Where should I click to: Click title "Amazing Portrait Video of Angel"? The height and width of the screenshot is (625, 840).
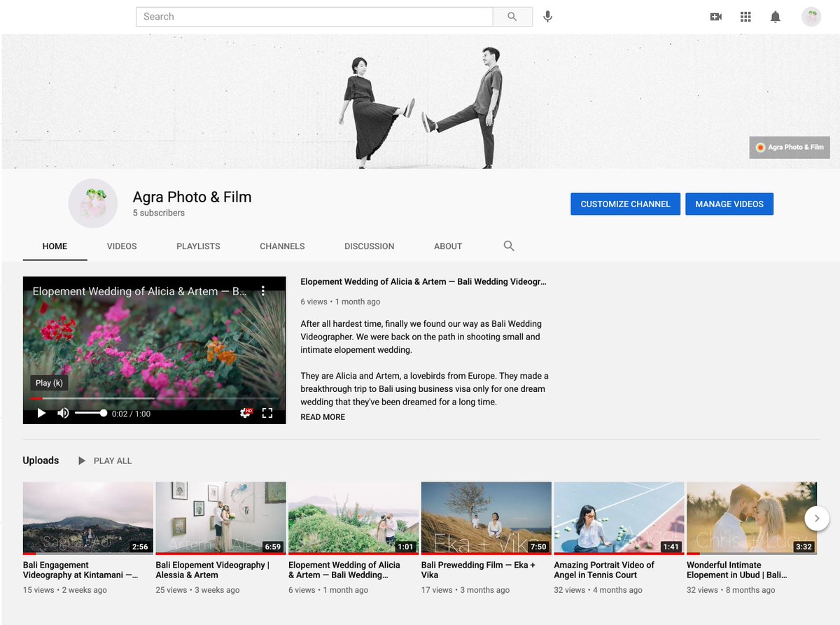click(604, 570)
